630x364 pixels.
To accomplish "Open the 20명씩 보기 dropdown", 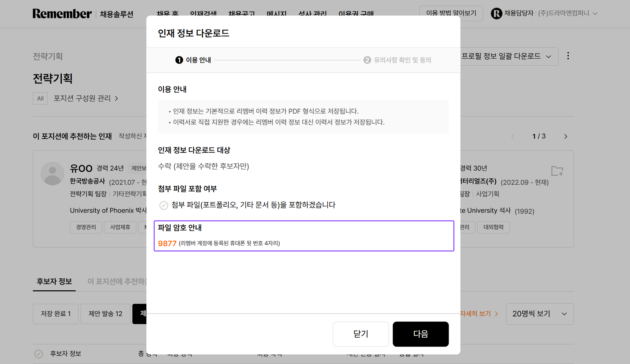I will pyautogui.click(x=540, y=314).
